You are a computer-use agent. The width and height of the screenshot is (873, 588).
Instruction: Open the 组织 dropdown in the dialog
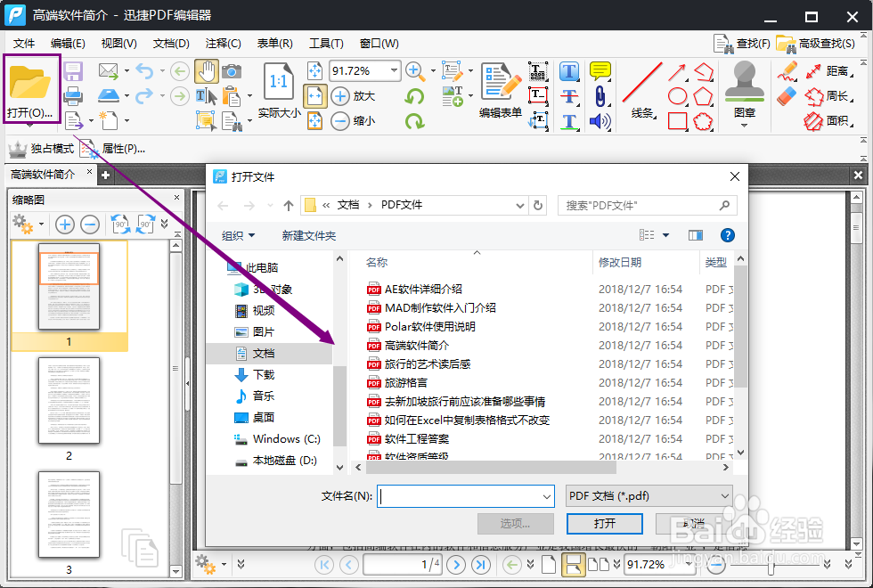235,234
